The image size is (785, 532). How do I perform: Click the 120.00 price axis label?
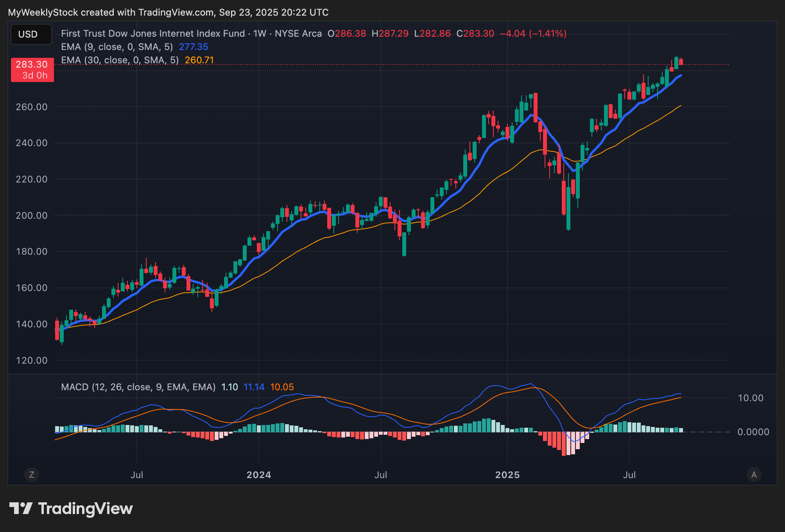tap(31, 361)
